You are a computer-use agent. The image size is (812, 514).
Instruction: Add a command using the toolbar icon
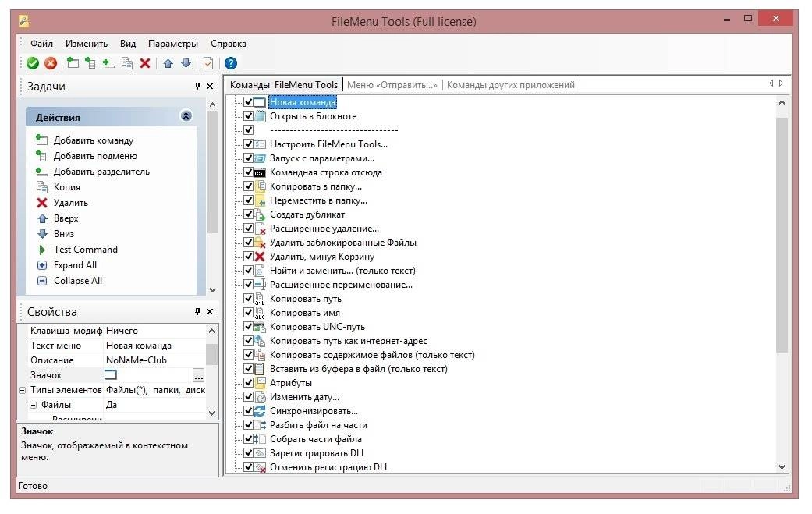[73, 63]
